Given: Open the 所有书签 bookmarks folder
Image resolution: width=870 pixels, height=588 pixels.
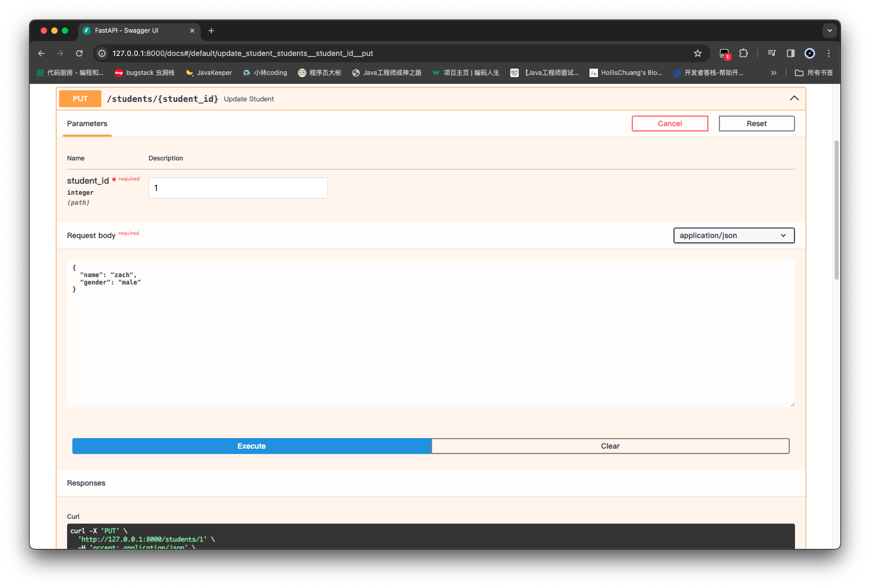Looking at the screenshot, I should click(814, 73).
